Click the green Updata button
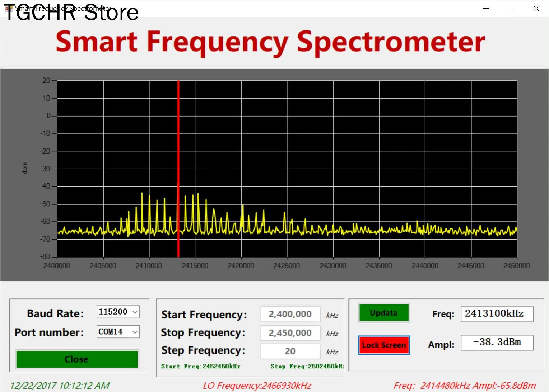The height and width of the screenshot is (392, 549). [383, 313]
